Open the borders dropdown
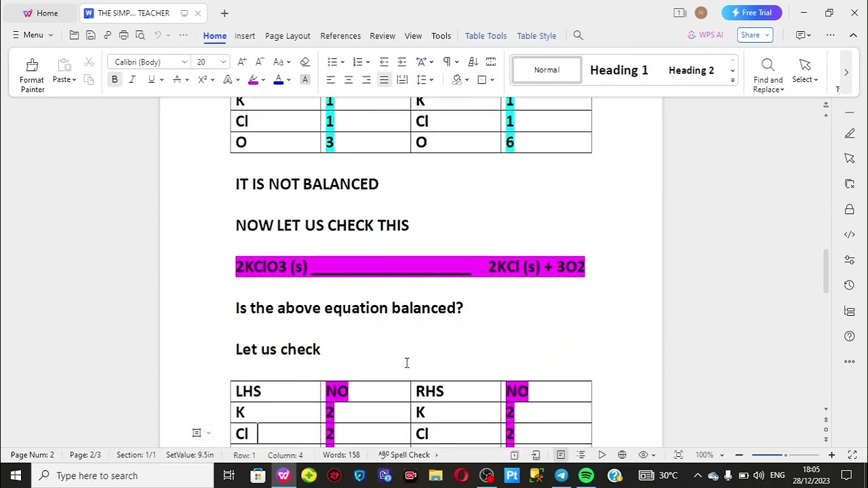This screenshot has height=488, width=868. coord(492,80)
